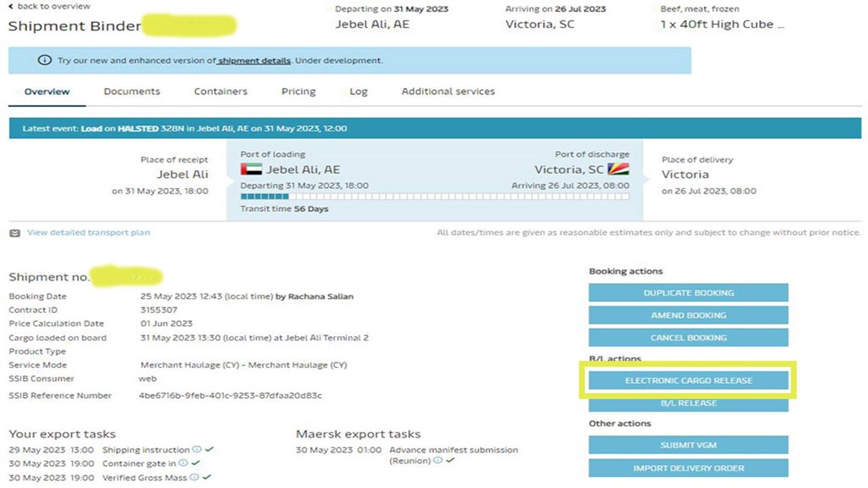
Task: Select the Pricing tab
Action: [x=298, y=91]
